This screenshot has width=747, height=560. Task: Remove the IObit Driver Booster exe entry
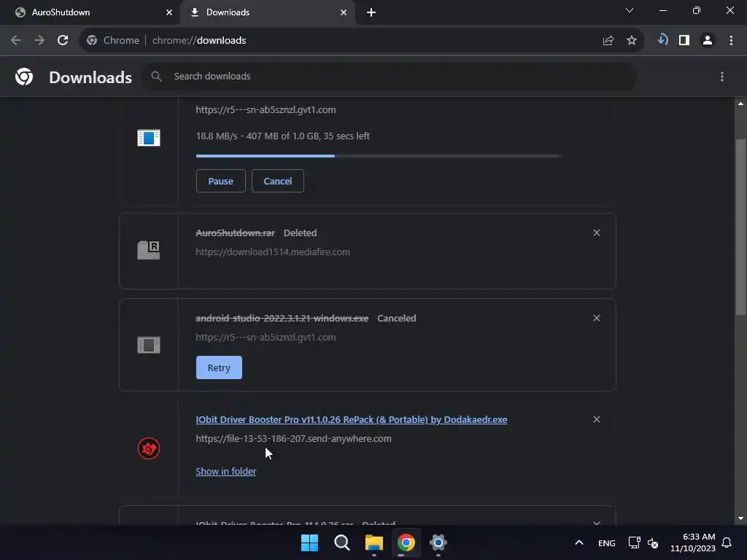(597, 419)
